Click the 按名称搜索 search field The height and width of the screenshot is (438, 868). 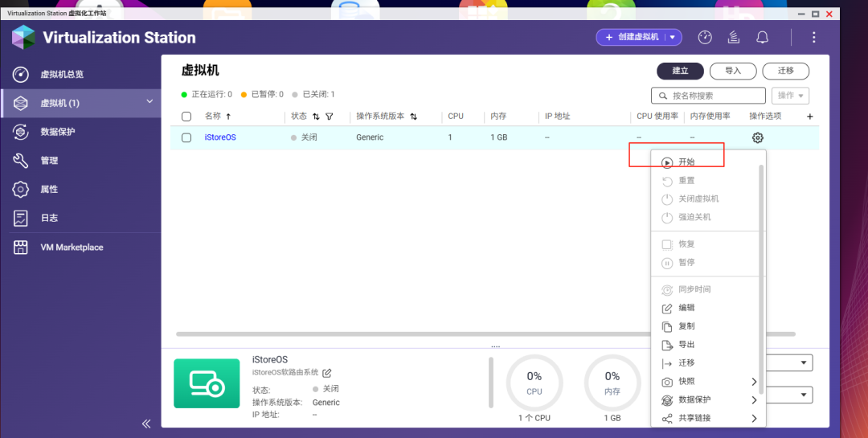pos(709,96)
